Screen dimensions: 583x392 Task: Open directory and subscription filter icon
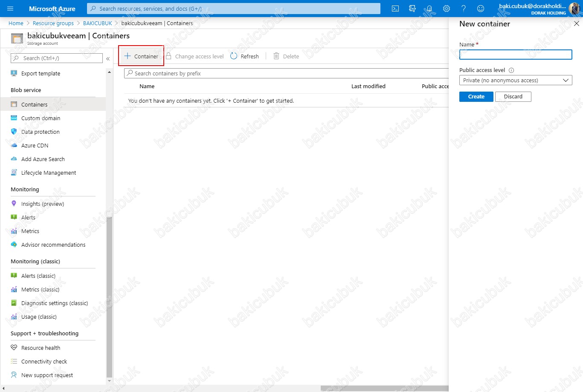point(412,9)
